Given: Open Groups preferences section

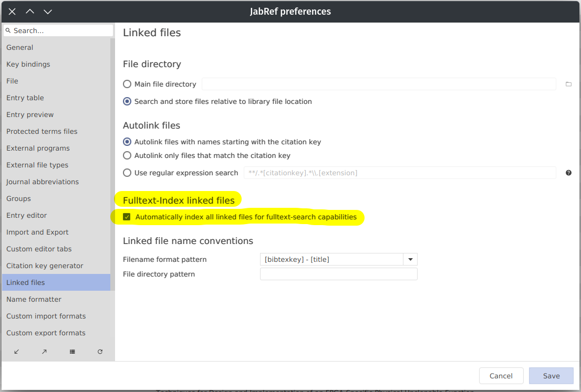Looking at the screenshot, I should click(56, 198).
